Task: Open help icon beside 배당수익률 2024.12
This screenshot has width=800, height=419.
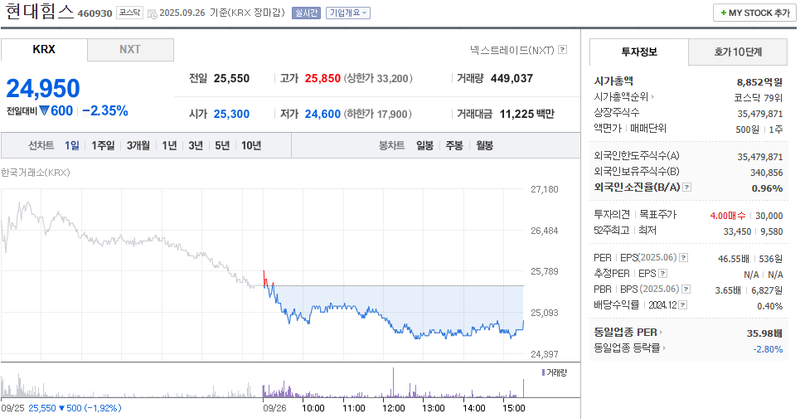Action: [x=683, y=305]
